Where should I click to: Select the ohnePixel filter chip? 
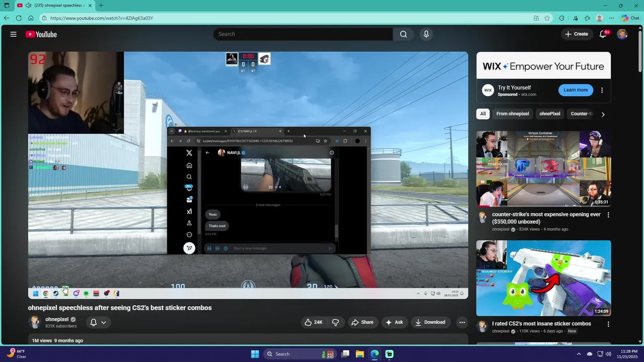(x=550, y=114)
